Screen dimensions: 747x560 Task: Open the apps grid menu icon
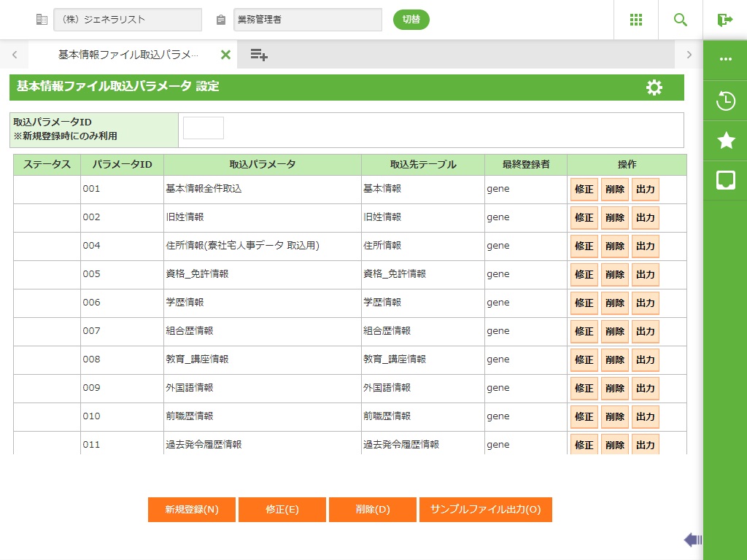[635, 20]
